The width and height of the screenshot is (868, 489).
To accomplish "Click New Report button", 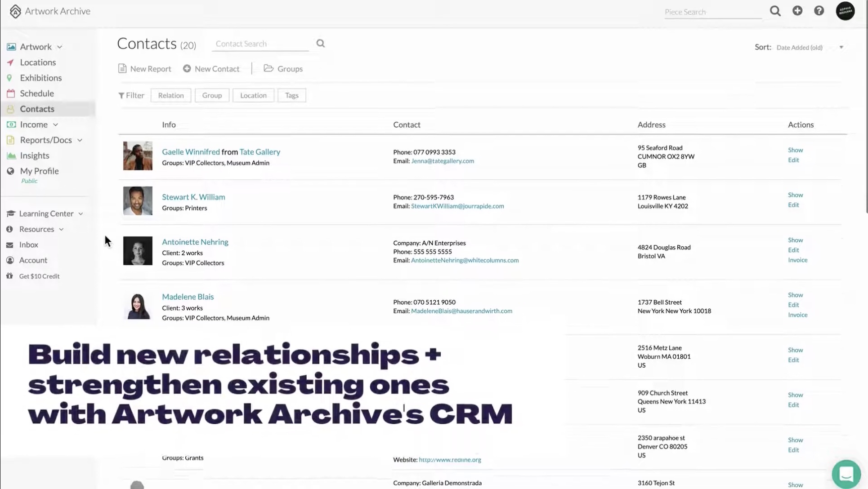I will tap(145, 69).
